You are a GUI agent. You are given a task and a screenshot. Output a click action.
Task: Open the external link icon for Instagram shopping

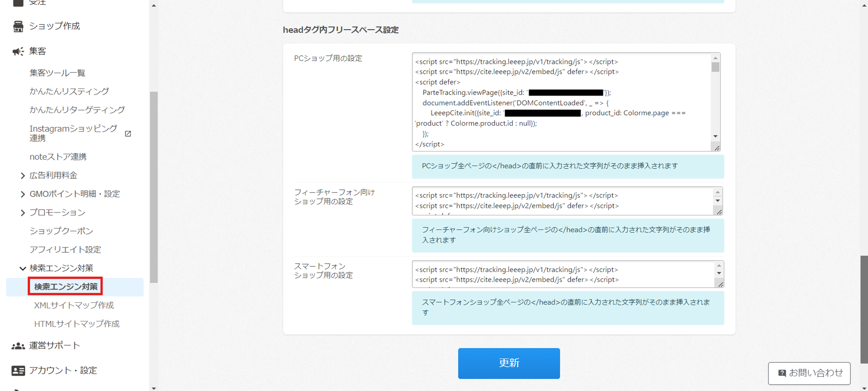[x=128, y=134]
